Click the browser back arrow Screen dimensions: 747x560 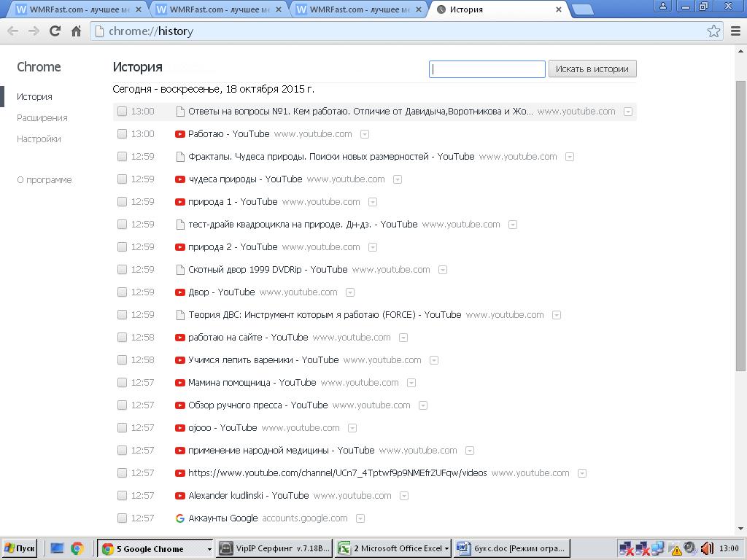[x=13, y=31]
